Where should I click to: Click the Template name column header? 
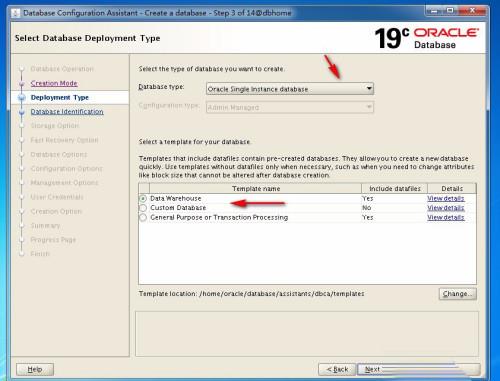tap(256, 189)
